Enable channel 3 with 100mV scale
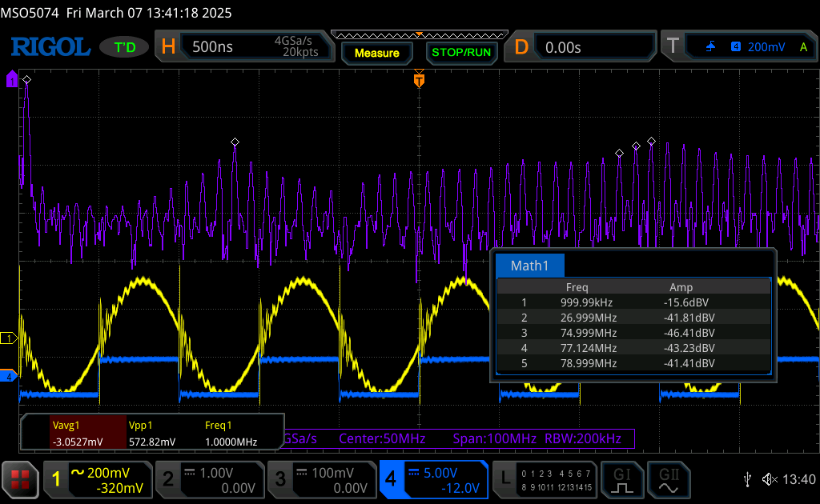The width and height of the screenshot is (820, 504). click(x=320, y=479)
